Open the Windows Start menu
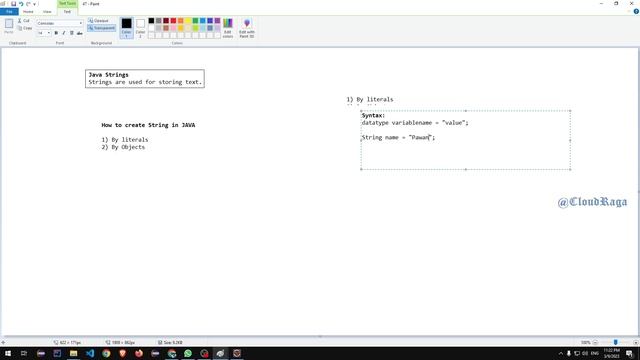 pyautogui.click(x=8, y=353)
